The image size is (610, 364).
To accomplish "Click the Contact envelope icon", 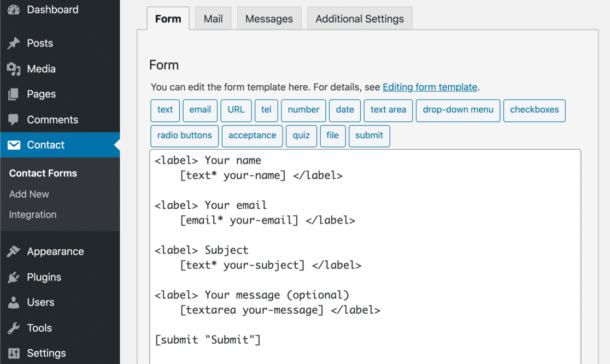I will 14,145.
